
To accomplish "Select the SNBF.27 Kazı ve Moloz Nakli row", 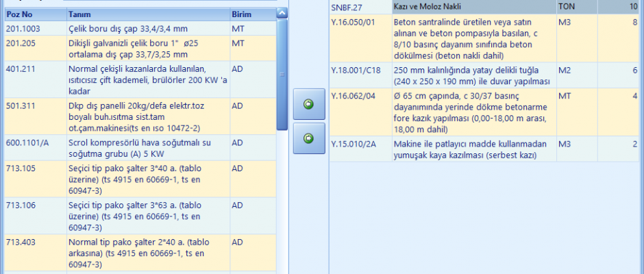I will pos(473,7).
